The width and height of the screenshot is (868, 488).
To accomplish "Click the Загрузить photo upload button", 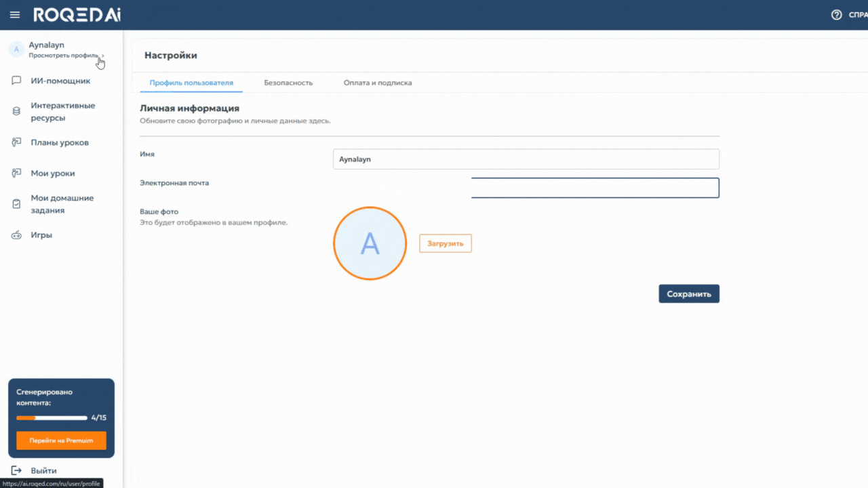I will click(445, 243).
